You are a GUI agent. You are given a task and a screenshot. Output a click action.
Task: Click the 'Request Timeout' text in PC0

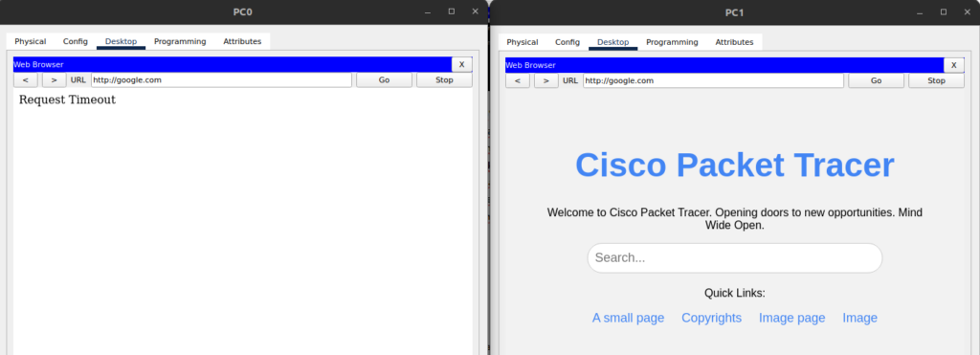[x=68, y=100]
